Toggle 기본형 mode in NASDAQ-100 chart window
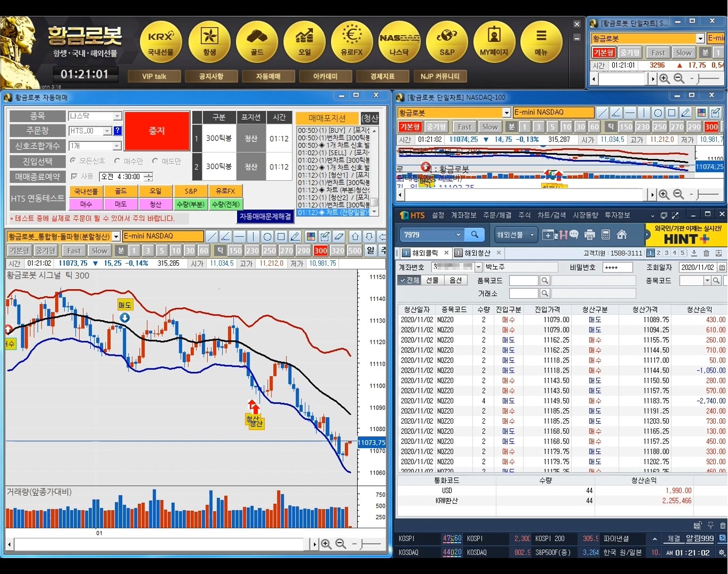This screenshot has width=728, height=574. (x=410, y=127)
